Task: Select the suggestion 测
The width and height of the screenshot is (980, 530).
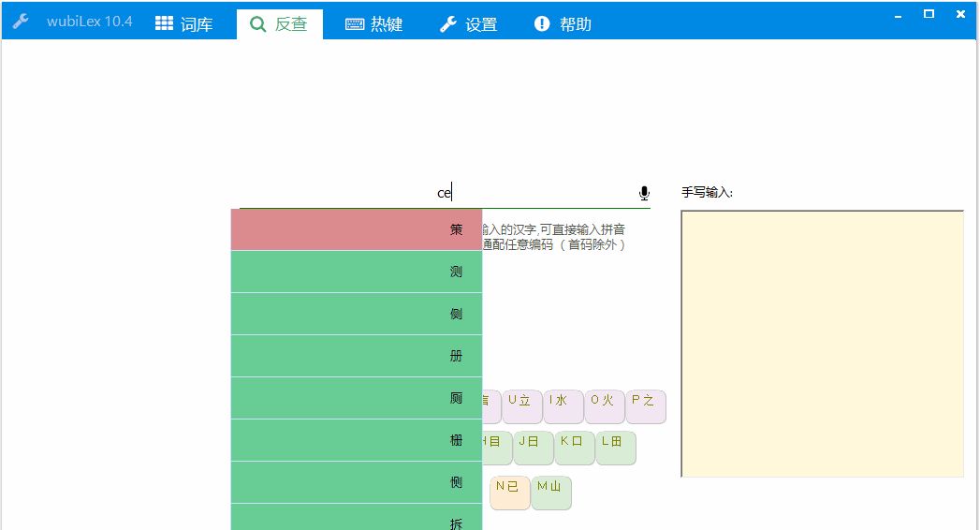Action: 357,272
